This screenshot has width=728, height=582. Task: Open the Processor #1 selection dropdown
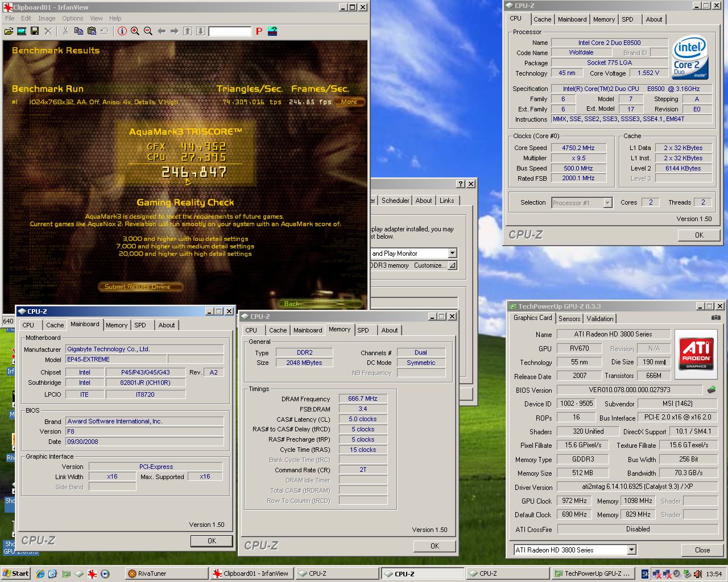click(607, 202)
